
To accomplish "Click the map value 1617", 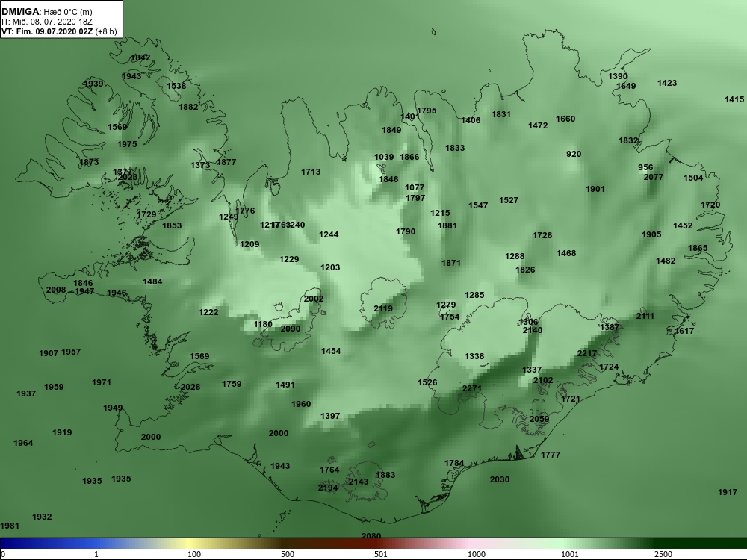I will pos(684,331).
